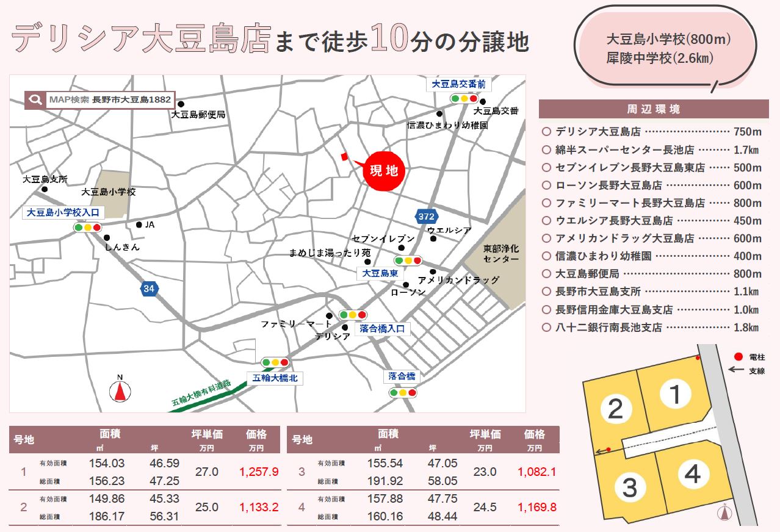Click the small compass on the plot plan
Viewport: 780px width, 532px height.
(x=724, y=512)
